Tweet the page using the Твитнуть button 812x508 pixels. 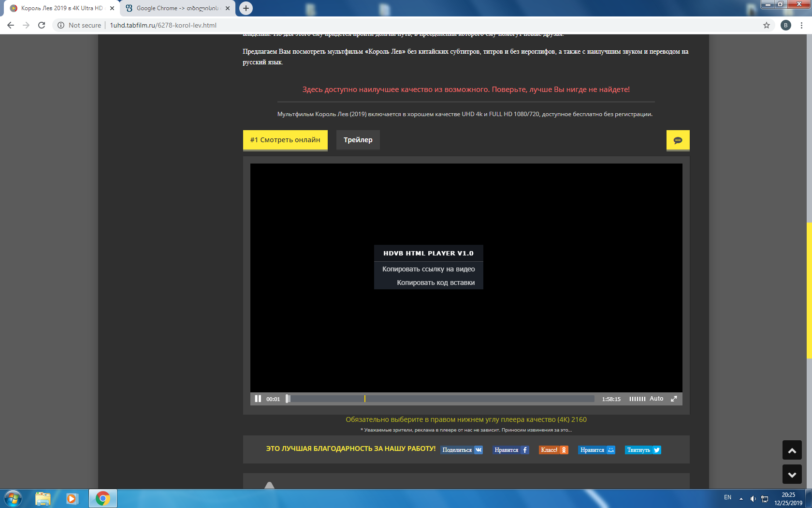[x=643, y=450]
